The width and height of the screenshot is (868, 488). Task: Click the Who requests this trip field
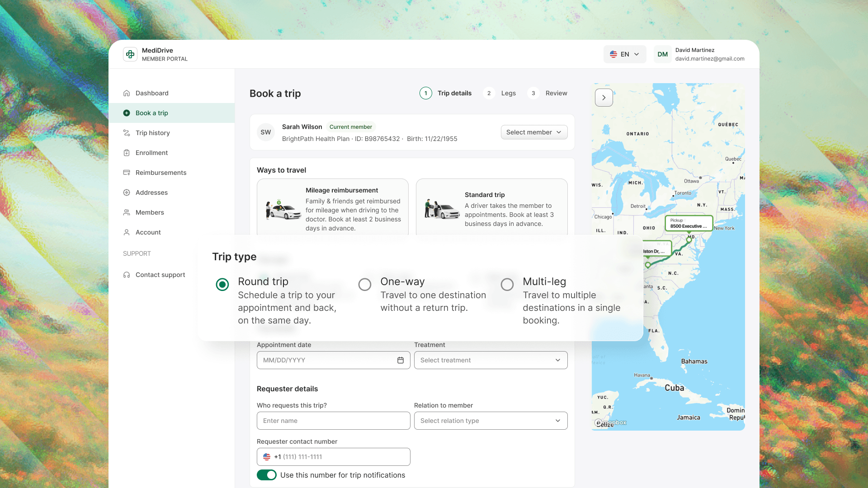pyautogui.click(x=334, y=421)
